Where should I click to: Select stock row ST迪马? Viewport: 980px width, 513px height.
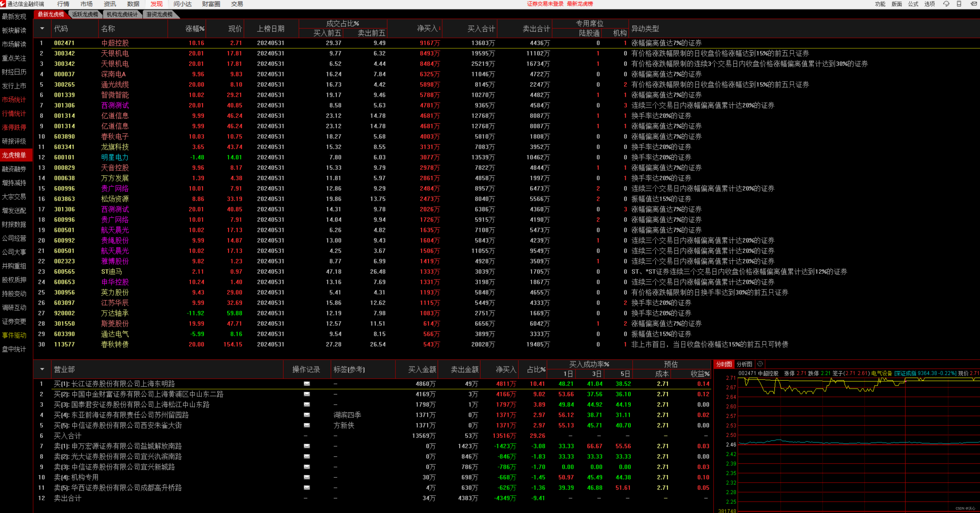coord(506,272)
